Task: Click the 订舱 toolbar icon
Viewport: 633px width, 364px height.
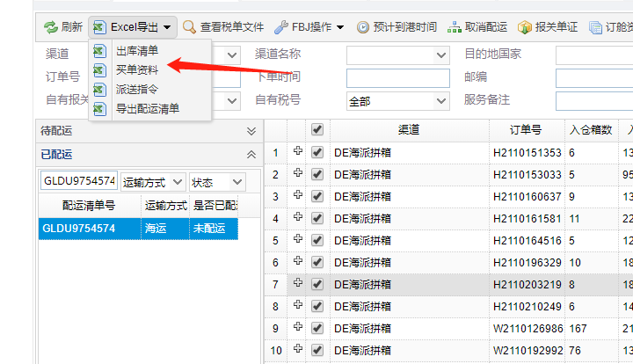Action: tap(595, 27)
